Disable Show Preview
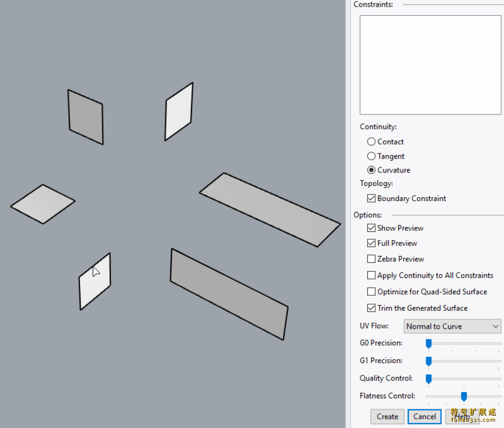The width and height of the screenshot is (504, 428). 371,227
